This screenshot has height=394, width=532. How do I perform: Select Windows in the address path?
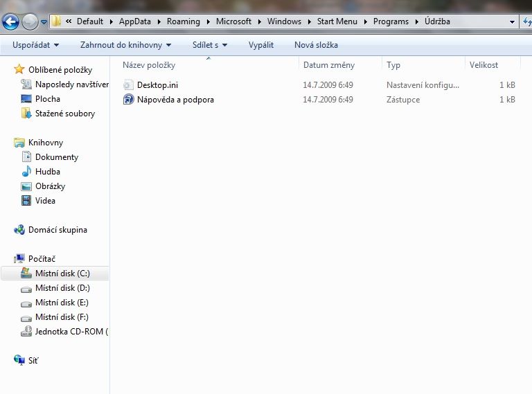tap(284, 21)
